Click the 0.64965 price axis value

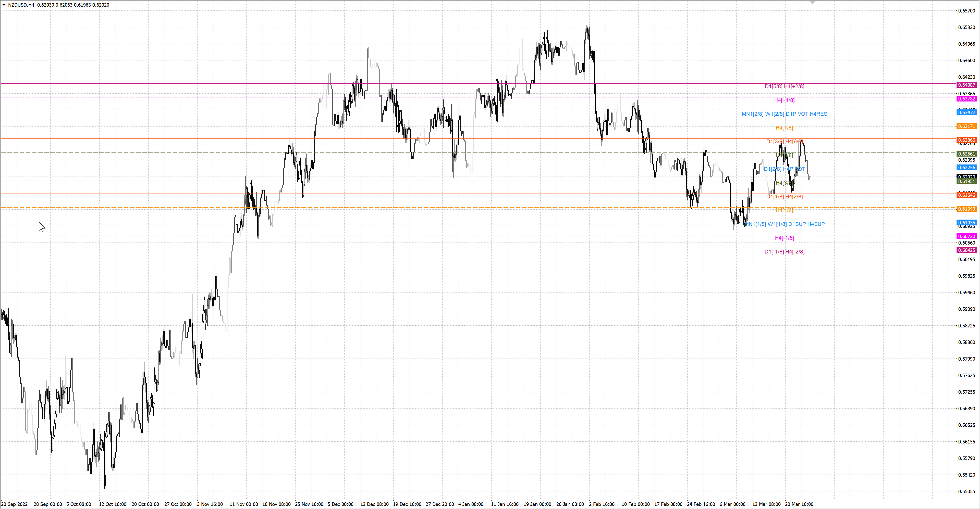[967, 44]
